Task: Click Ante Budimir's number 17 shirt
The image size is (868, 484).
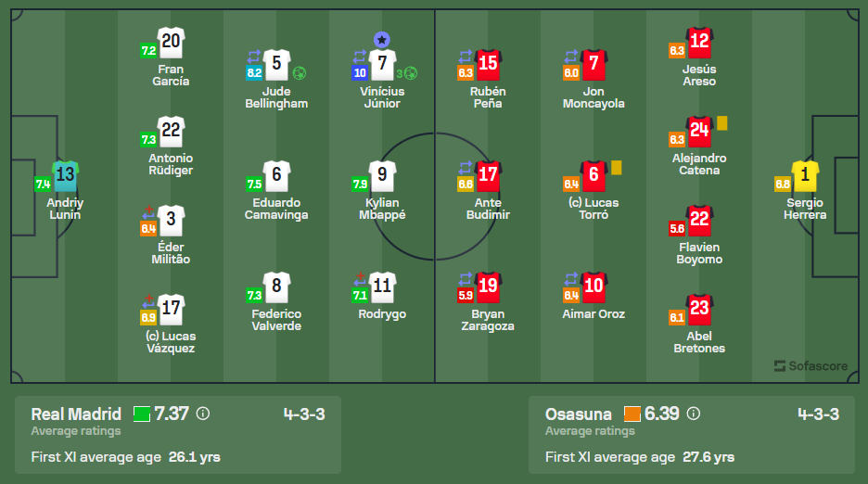Action: pyautogui.click(x=489, y=174)
